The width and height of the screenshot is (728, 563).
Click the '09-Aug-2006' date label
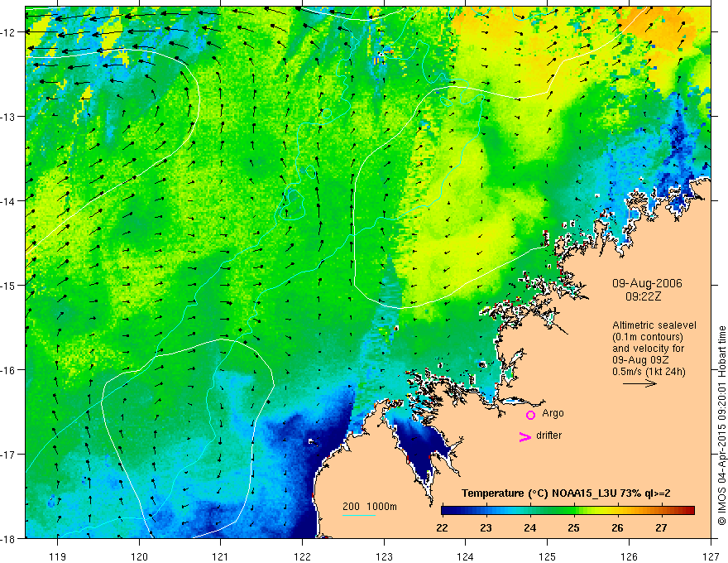pyautogui.click(x=647, y=283)
